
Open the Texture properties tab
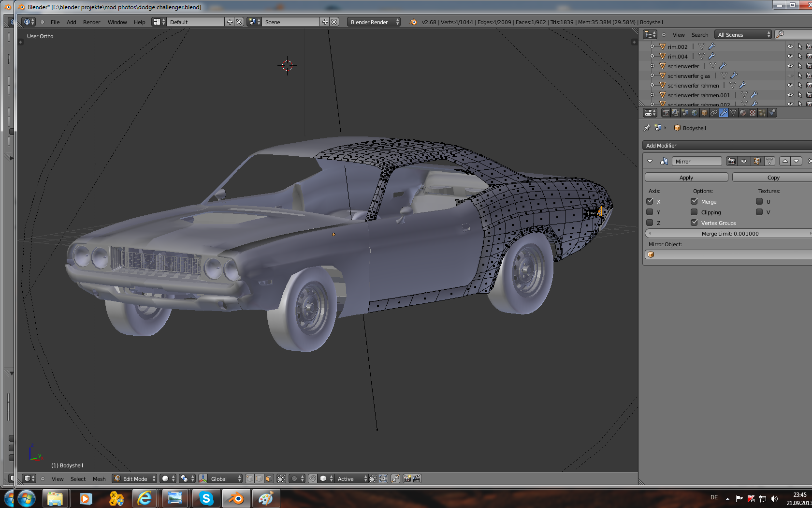(x=753, y=113)
